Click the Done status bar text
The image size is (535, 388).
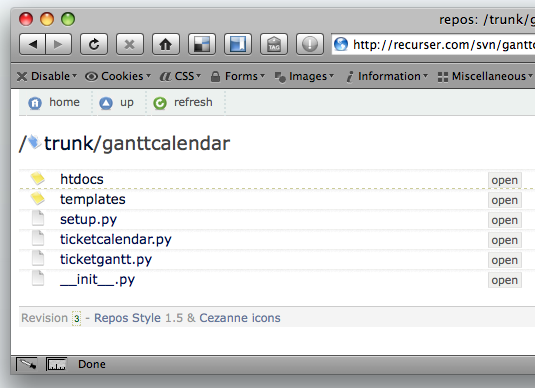tap(92, 364)
